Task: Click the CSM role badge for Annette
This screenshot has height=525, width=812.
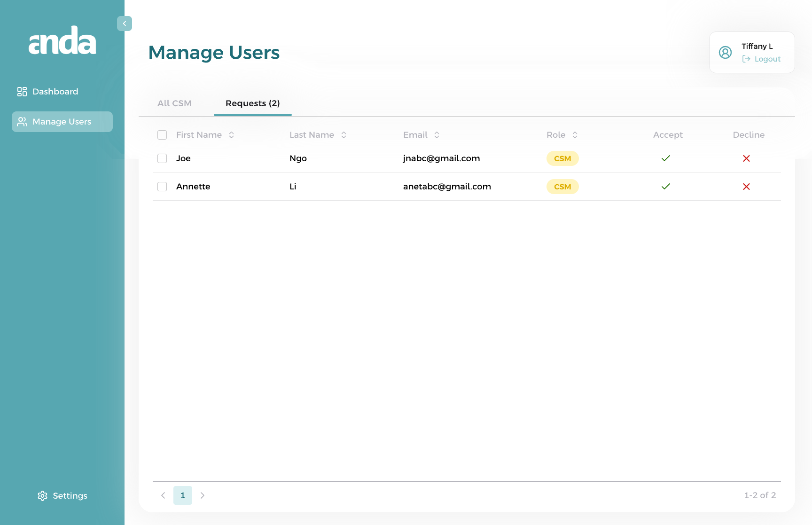Action: coord(562,187)
